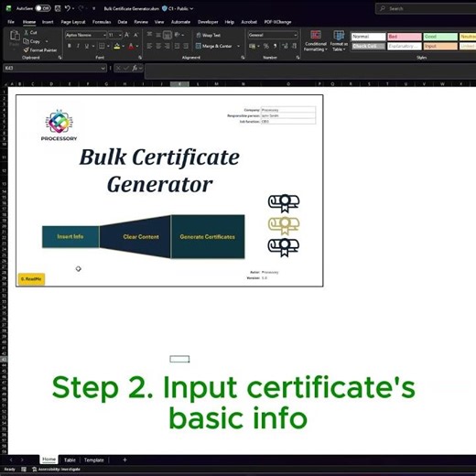Click Percent Style icon
Screen dimensions: 476x476
pyautogui.click(x=266, y=46)
